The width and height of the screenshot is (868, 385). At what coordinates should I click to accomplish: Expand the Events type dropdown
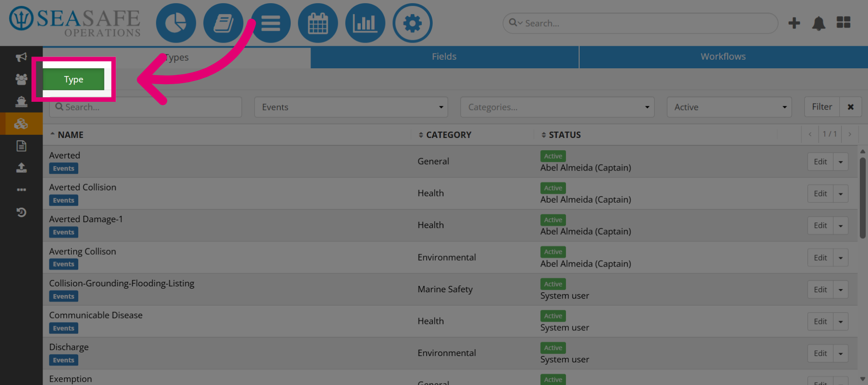click(x=351, y=107)
